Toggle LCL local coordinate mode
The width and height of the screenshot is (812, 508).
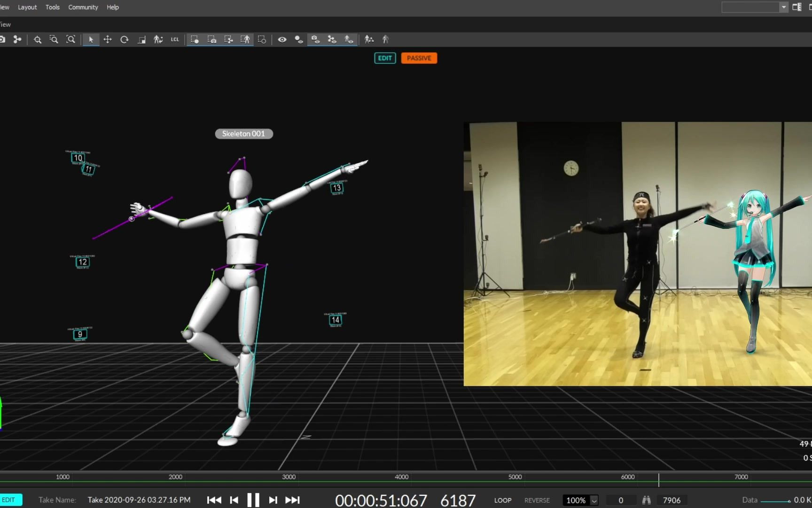click(x=175, y=40)
